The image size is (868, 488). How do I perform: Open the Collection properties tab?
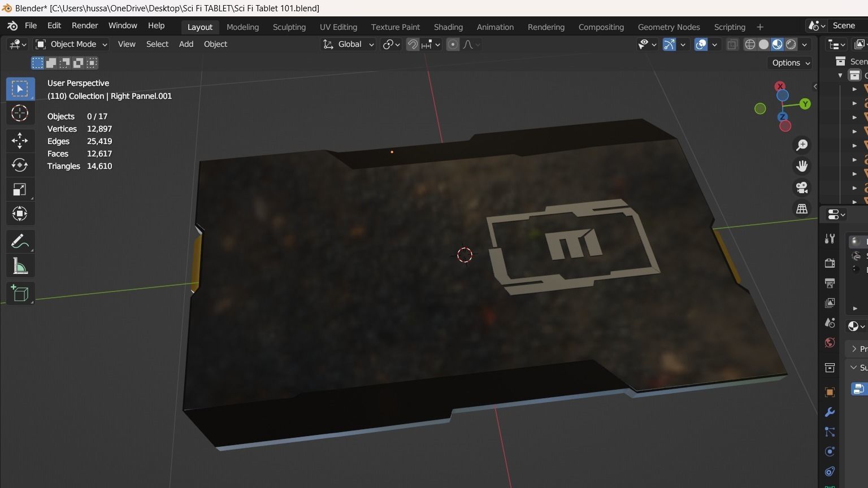click(830, 368)
